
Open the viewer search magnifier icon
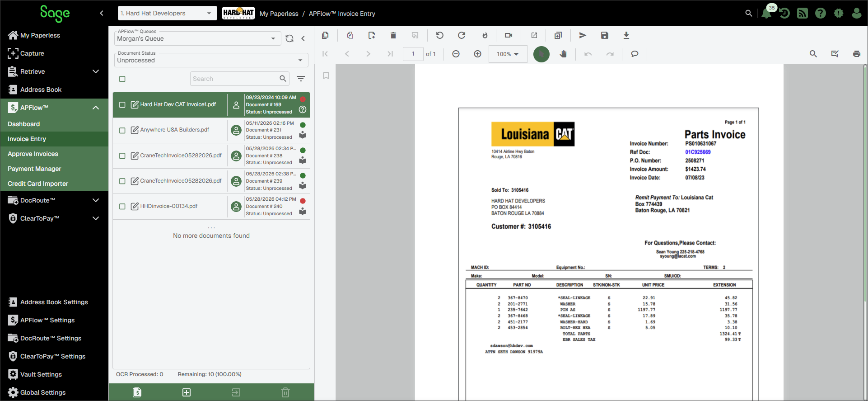coord(813,54)
